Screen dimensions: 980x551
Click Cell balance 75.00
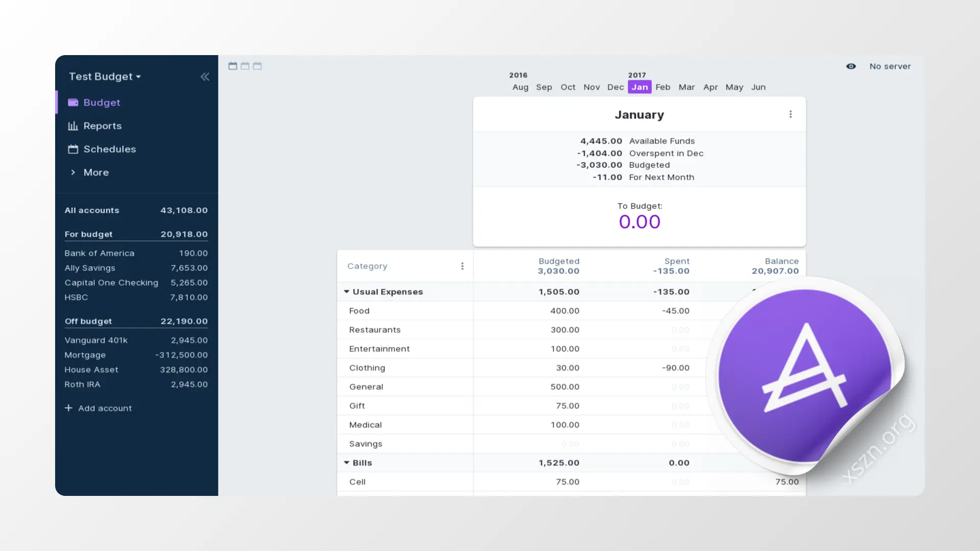(x=787, y=482)
